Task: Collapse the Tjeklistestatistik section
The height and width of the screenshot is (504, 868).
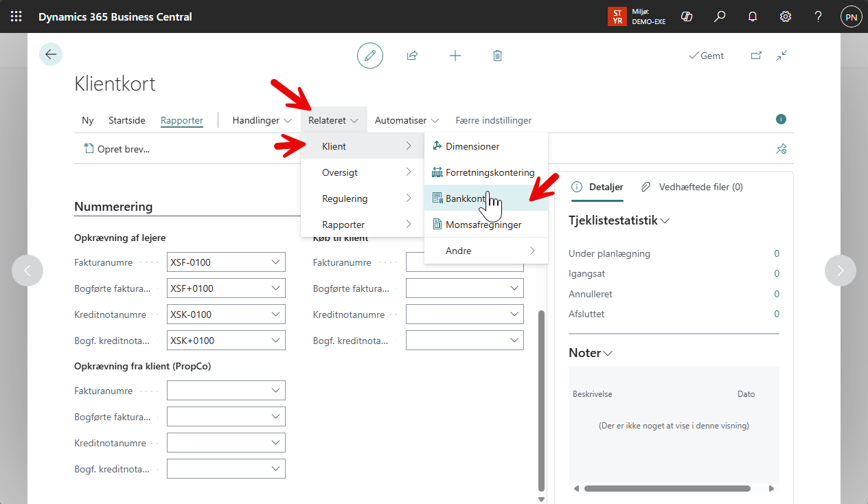Action: coord(619,220)
